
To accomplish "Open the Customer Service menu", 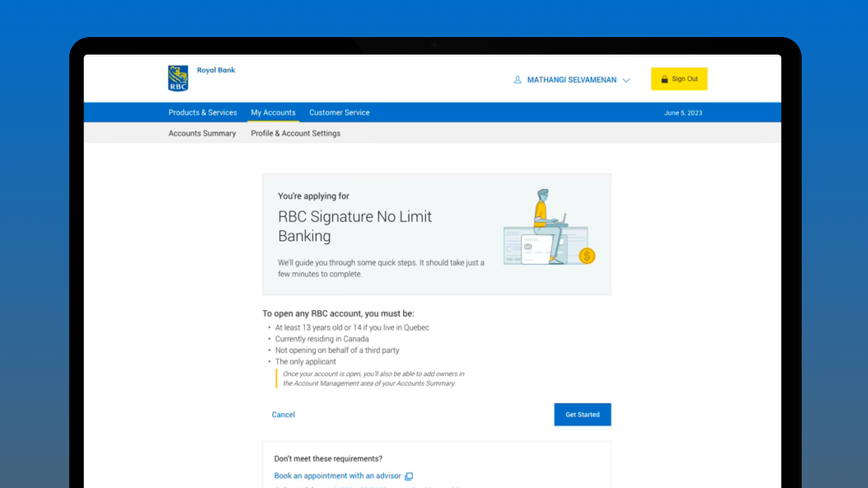I will 339,112.
